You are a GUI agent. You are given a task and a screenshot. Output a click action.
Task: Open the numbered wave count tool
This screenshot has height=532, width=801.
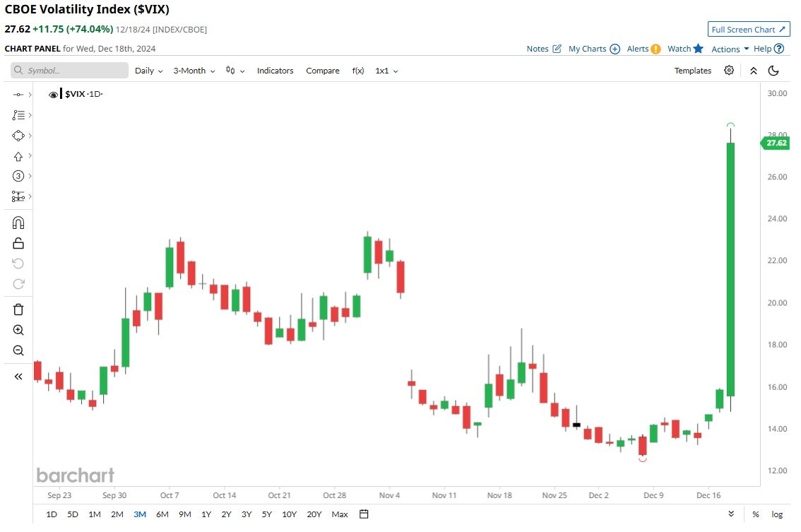18,177
